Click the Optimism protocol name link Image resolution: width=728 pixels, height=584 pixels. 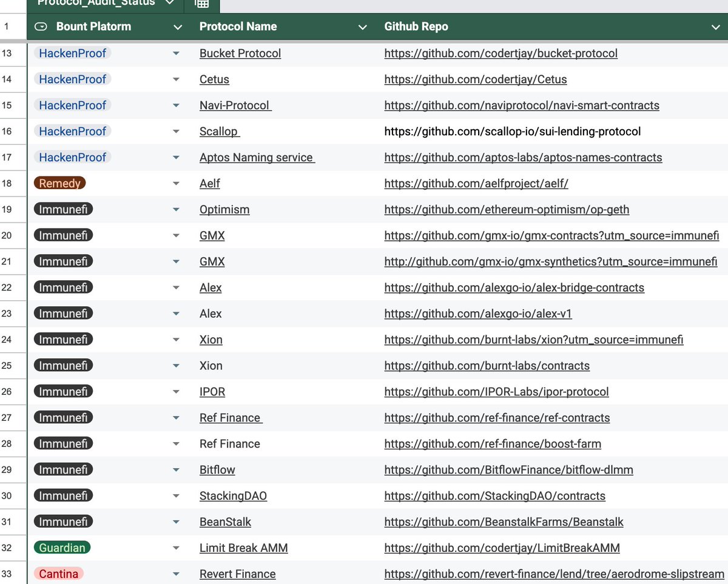(224, 210)
